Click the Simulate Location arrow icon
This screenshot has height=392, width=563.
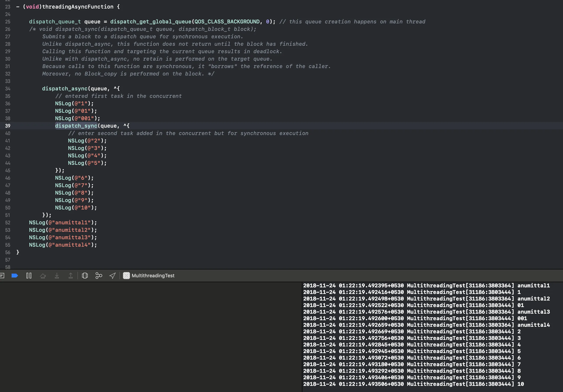(112, 276)
